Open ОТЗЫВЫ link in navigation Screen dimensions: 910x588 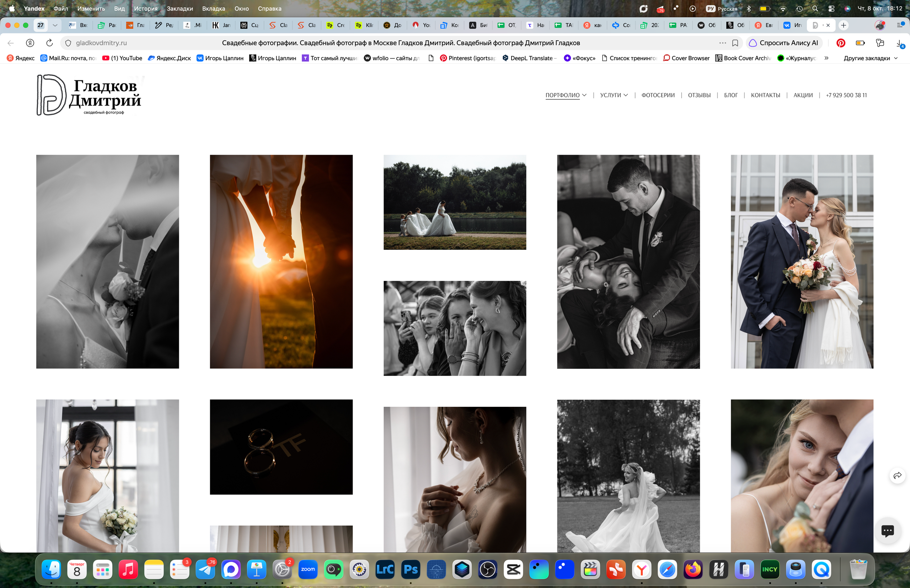coord(699,95)
